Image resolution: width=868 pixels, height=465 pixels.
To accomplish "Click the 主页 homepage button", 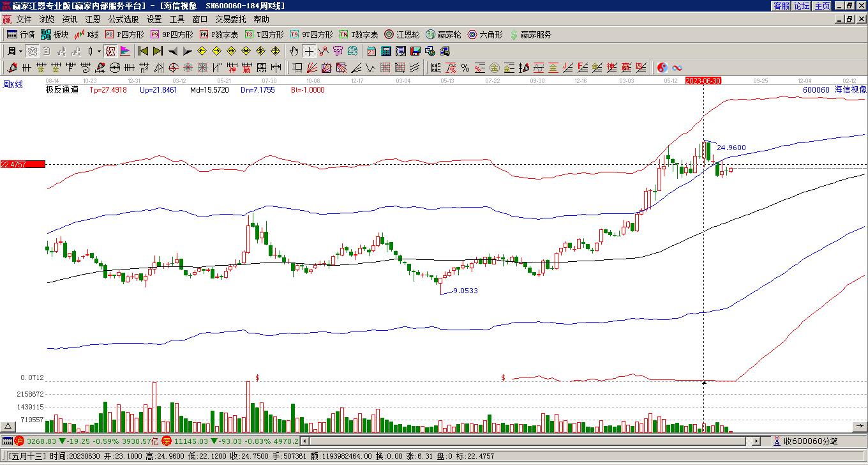I will [x=822, y=6].
